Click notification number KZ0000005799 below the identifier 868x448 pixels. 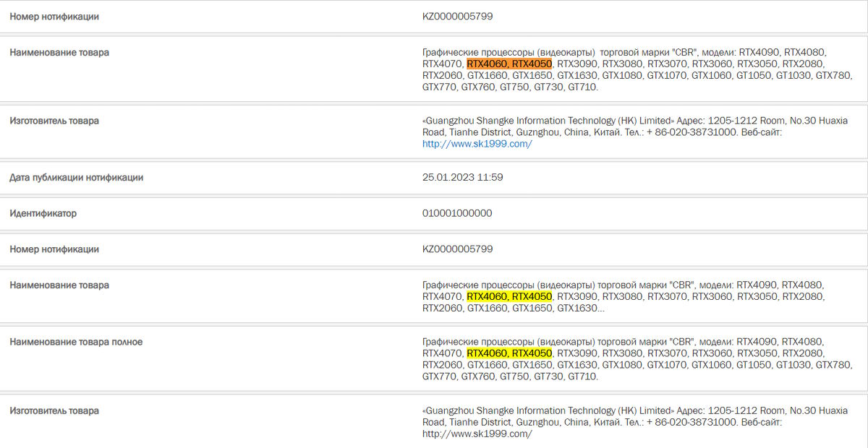(457, 249)
